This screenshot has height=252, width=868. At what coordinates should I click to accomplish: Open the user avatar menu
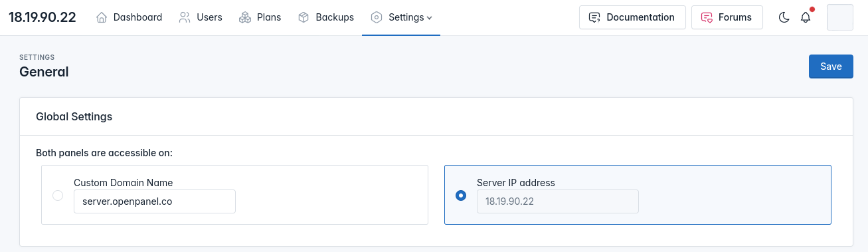click(839, 17)
